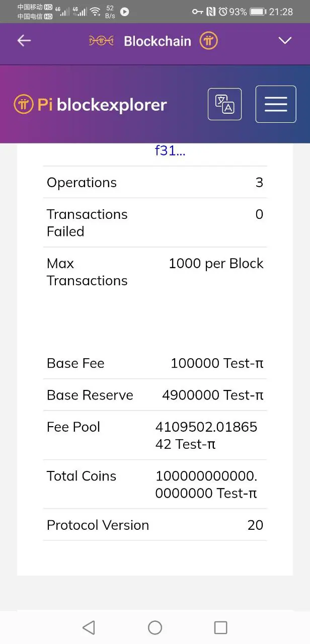Select the Operations row
310x644 pixels.
155,182
